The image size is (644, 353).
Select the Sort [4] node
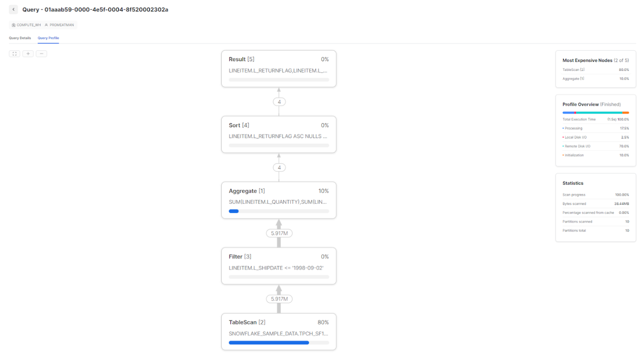(278, 134)
